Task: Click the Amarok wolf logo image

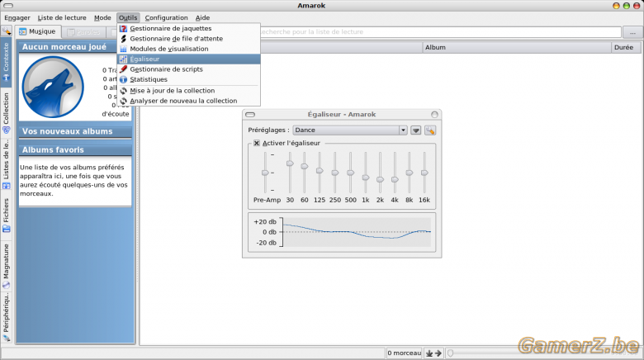Action: coord(53,88)
